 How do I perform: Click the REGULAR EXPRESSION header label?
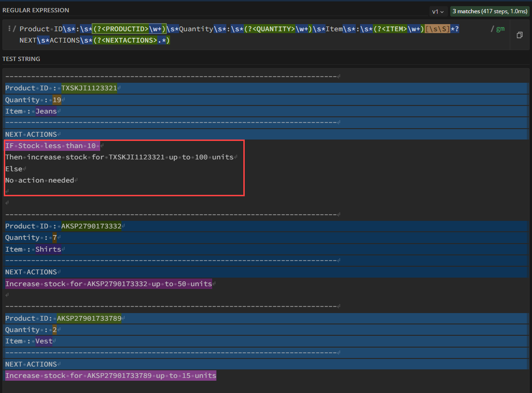[x=36, y=10]
